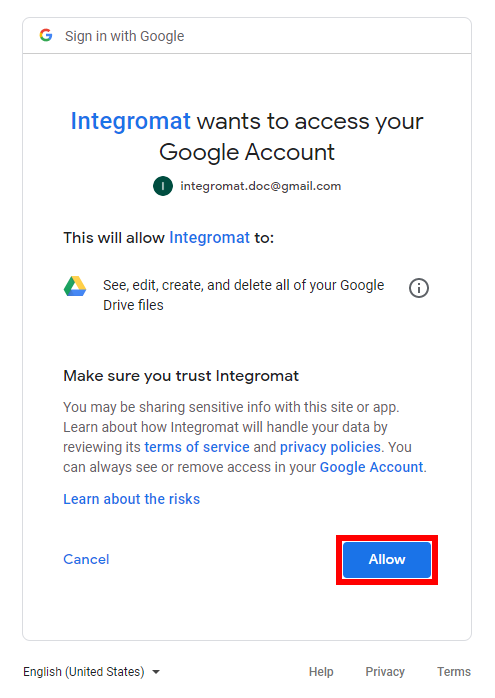
Task: Open the Google Account link
Action: [371, 467]
